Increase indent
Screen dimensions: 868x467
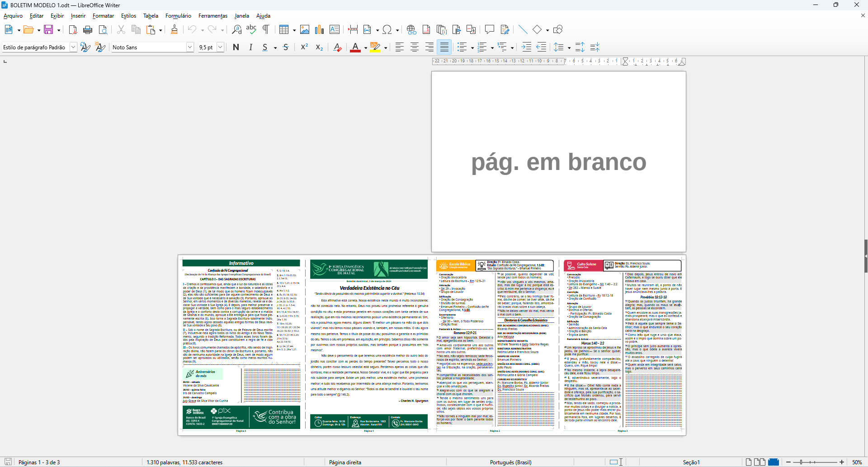click(526, 47)
